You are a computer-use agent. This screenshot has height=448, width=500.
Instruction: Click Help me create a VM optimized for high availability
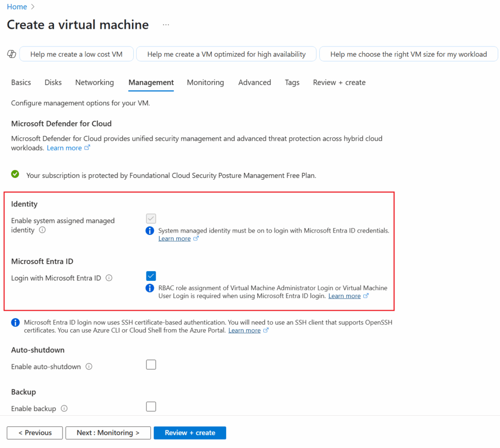[227, 54]
